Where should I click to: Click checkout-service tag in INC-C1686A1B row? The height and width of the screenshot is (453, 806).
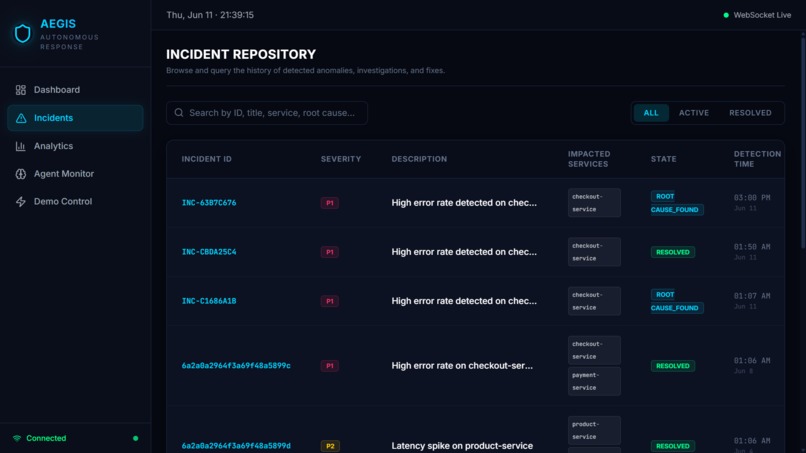click(x=594, y=301)
